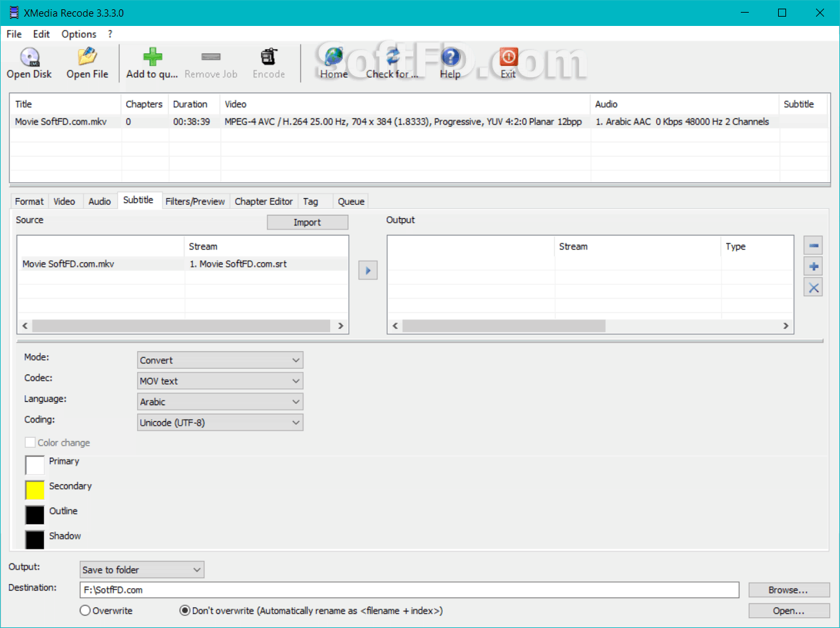Viewport: 840px width, 628px height.
Task: Click the Type column header in Output list
Action: [757, 246]
